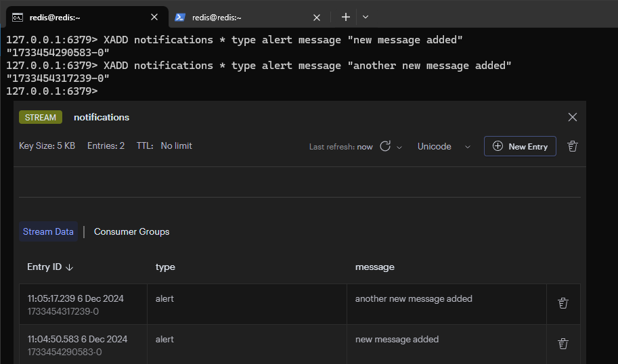Open the Unicode format dropdown
618x364 pixels.
[443, 146]
